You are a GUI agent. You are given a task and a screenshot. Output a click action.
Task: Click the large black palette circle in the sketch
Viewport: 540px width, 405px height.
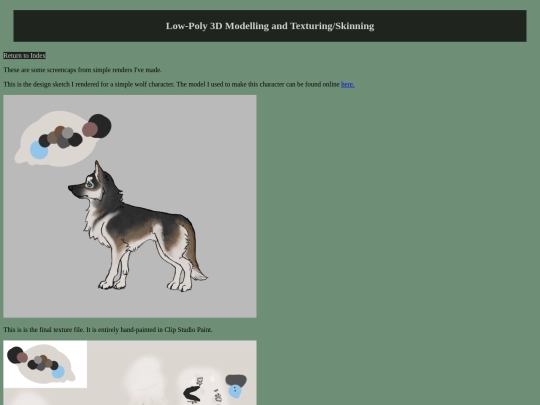[x=100, y=126]
